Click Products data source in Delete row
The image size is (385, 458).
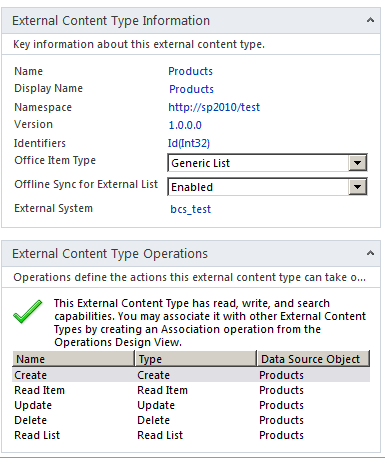[x=281, y=420]
